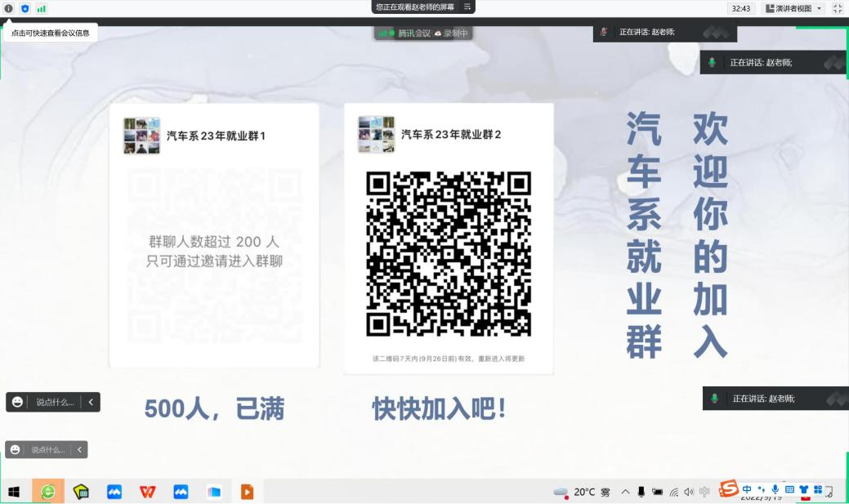The width and height of the screenshot is (849, 504).
Task: Open the green e browser in taskbar
Action: pos(47,492)
